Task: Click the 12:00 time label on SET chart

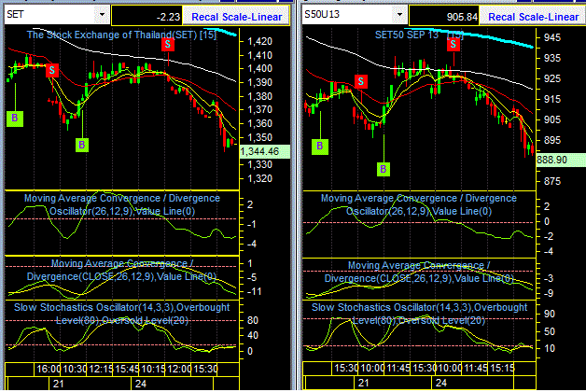Action: (x=179, y=370)
